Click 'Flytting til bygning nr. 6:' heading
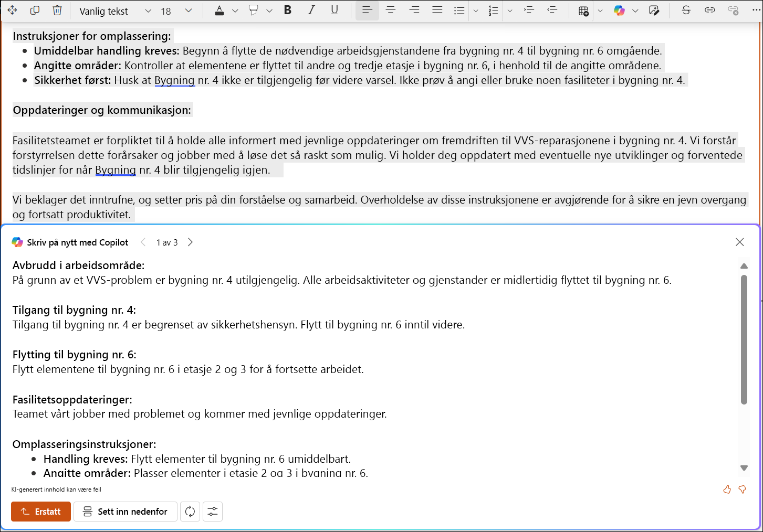This screenshot has height=532, width=763. pyautogui.click(x=75, y=355)
